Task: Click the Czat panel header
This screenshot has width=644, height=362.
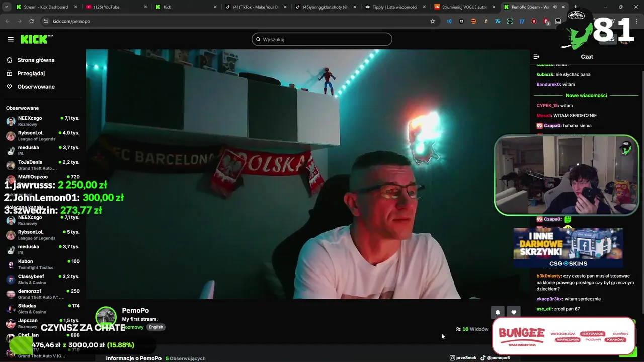Action: pyautogui.click(x=587, y=57)
